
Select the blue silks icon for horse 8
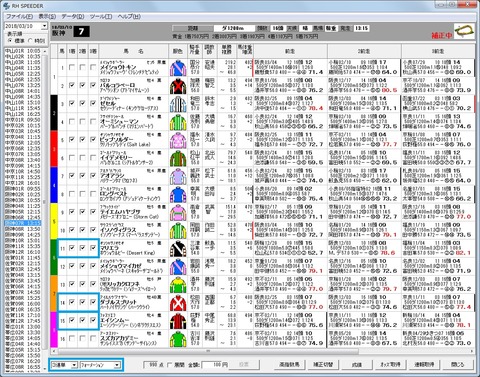click(178, 194)
